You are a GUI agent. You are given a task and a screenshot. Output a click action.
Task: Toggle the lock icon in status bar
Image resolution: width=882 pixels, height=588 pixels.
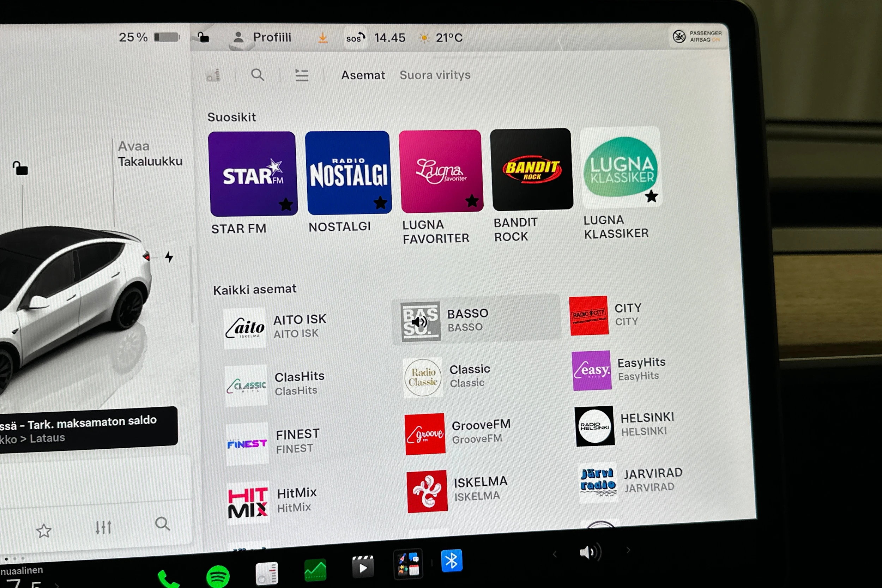[203, 37]
